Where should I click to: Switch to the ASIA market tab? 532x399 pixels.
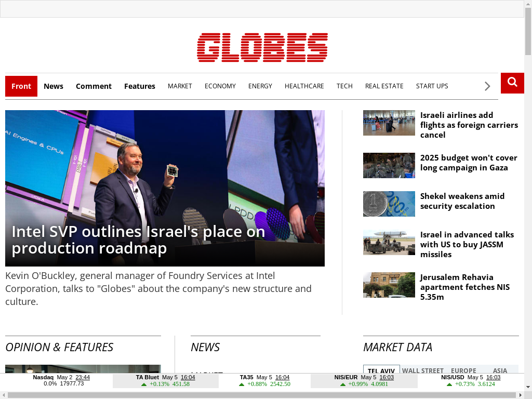click(500, 369)
